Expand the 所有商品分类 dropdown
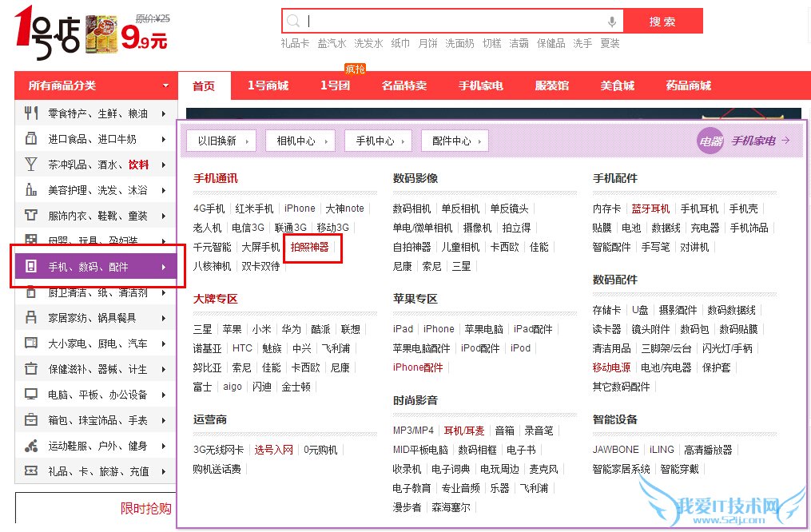 click(165, 85)
